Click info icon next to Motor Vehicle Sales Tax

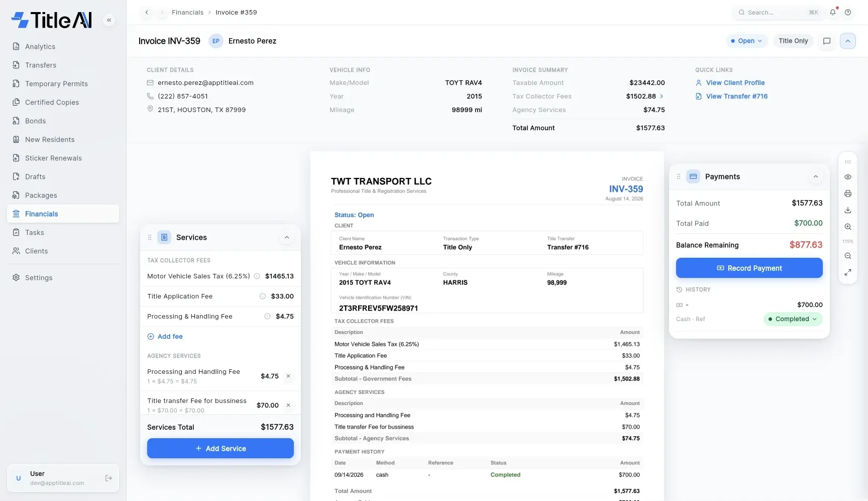[x=257, y=276]
